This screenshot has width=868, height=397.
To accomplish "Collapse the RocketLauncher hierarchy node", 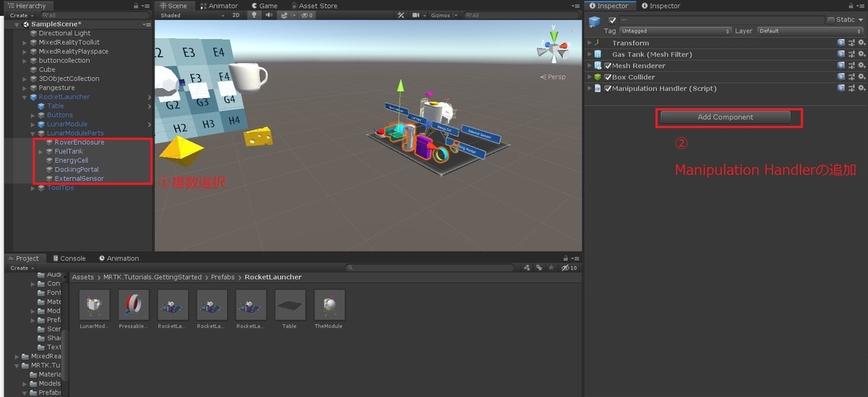I will (x=25, y=97).
